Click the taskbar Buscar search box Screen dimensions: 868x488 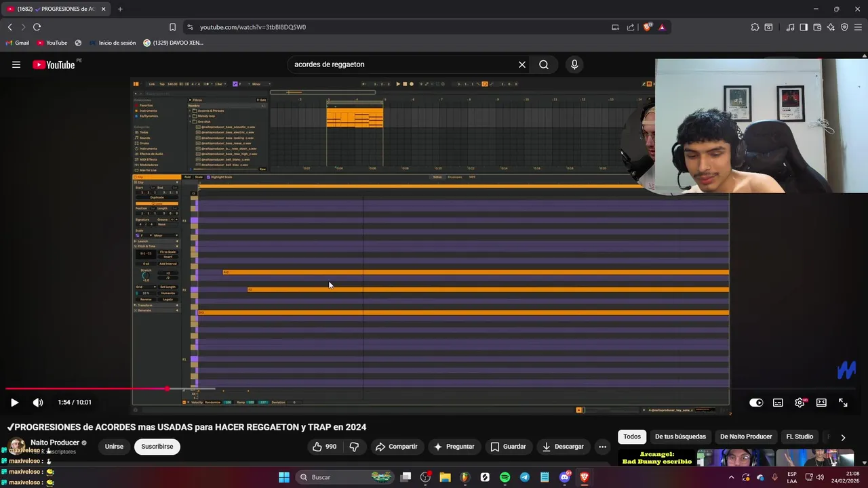pos(345,477)
